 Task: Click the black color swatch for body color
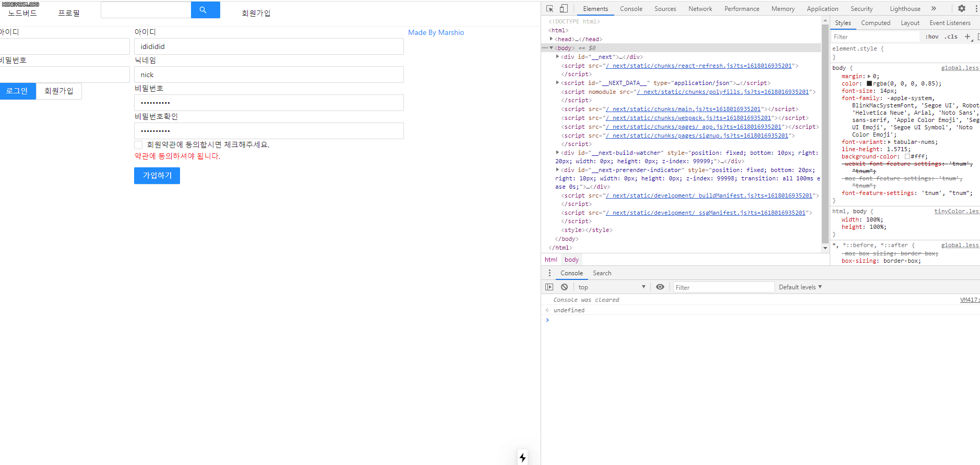[869, 83]
